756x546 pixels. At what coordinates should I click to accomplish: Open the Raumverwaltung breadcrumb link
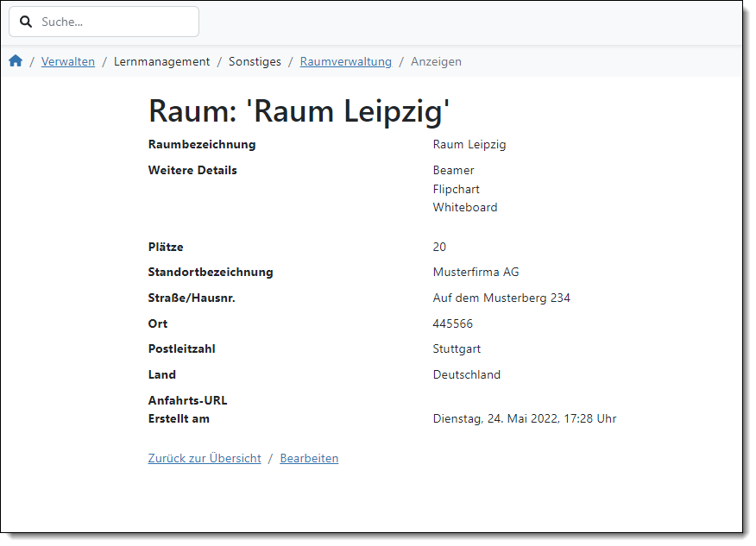tap(345, 61)
